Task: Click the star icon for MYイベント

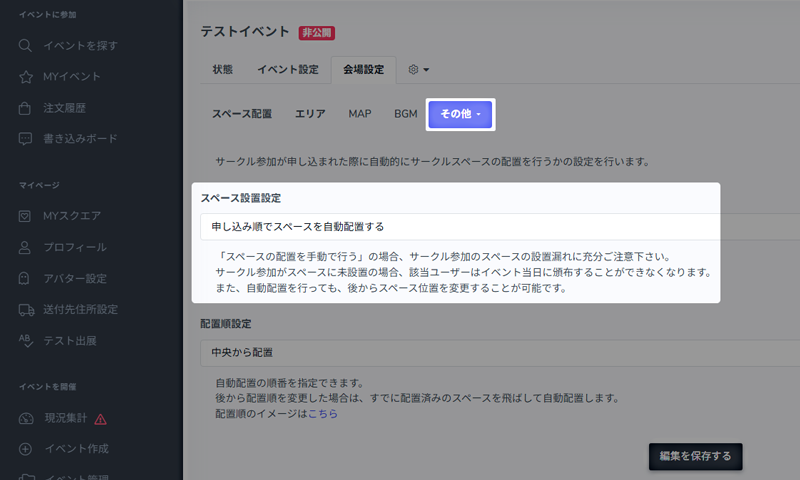Action: pos(25,77)
